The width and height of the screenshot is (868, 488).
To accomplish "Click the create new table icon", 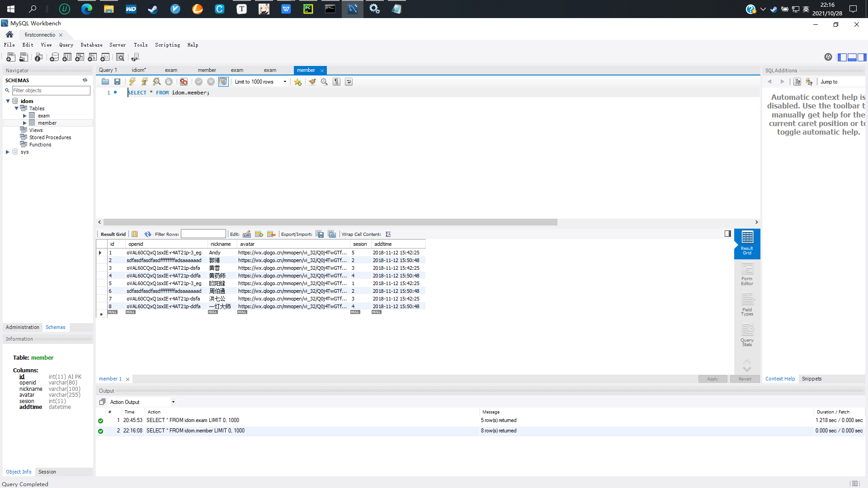I will tap(67, 57).
